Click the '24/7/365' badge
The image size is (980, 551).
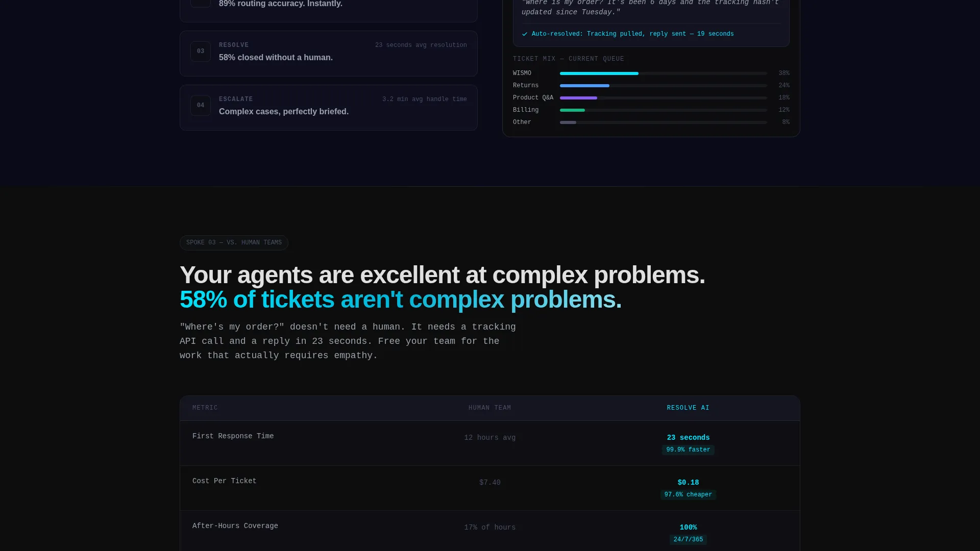point(688,540)
